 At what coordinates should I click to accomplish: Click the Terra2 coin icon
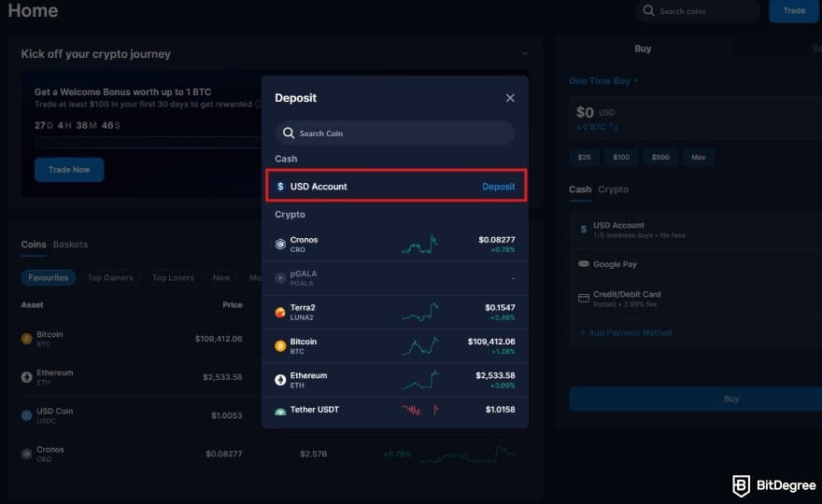click(280, 313)
